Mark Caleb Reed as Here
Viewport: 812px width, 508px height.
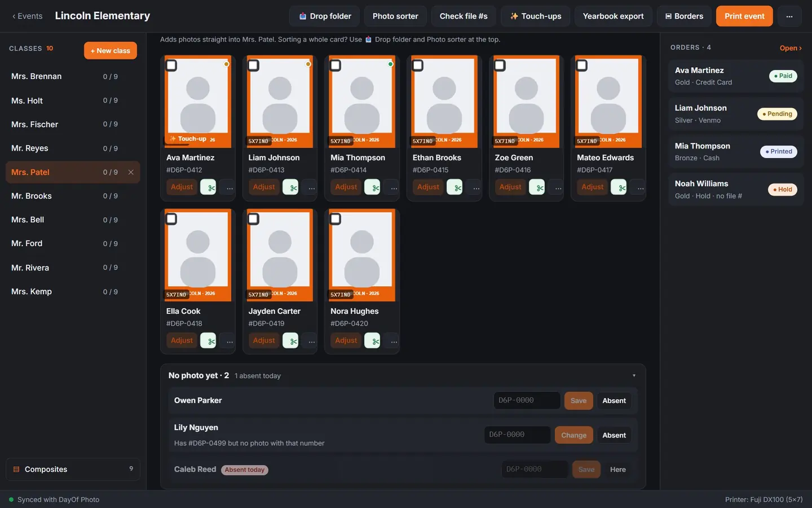coord(618,470)
